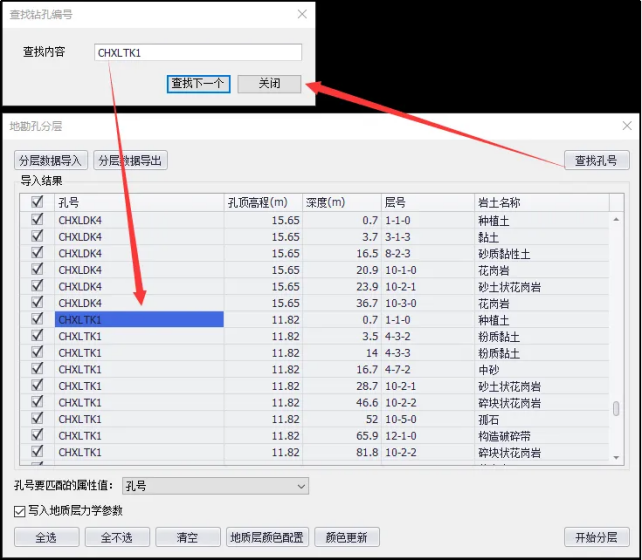The height and width of the screenshot is (560, 642).
Task: Click the 查找内容 text input field
Action: point(197,52)
